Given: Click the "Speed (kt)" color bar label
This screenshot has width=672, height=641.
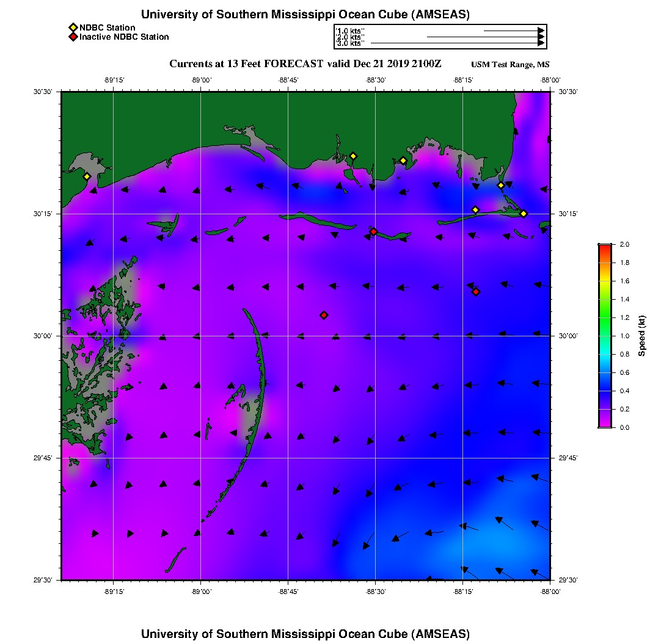Looking at the screenshot, I should point(641,336).
